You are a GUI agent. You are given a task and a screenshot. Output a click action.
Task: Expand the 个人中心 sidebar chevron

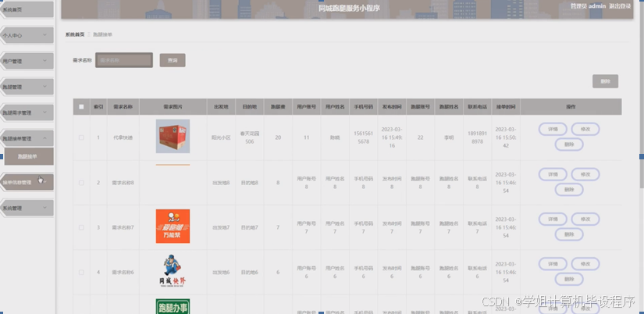tap(44, 35)
